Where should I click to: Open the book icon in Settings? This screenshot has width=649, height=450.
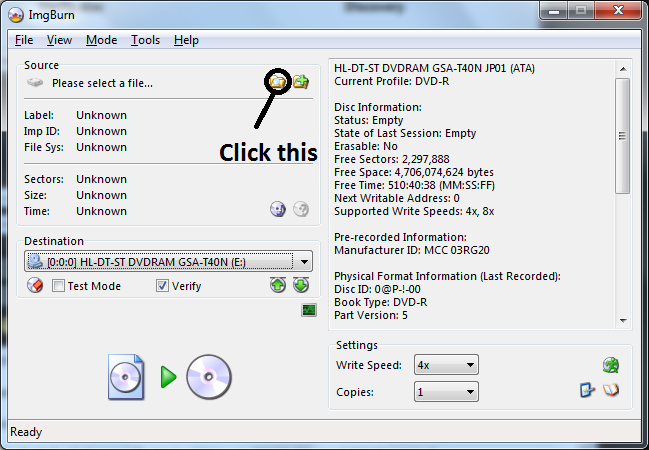611,390
